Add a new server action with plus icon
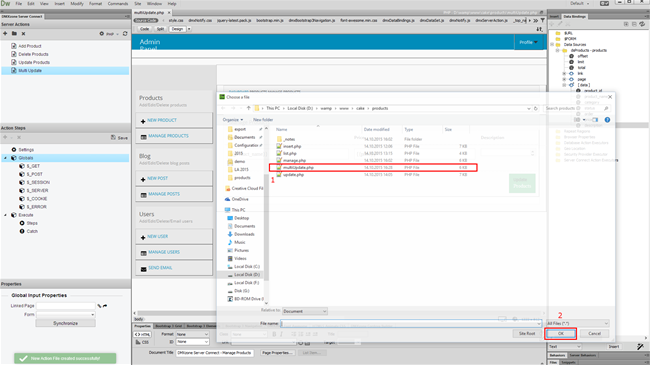The width and height of the screenshot is (650, 365). pos(5,34)
